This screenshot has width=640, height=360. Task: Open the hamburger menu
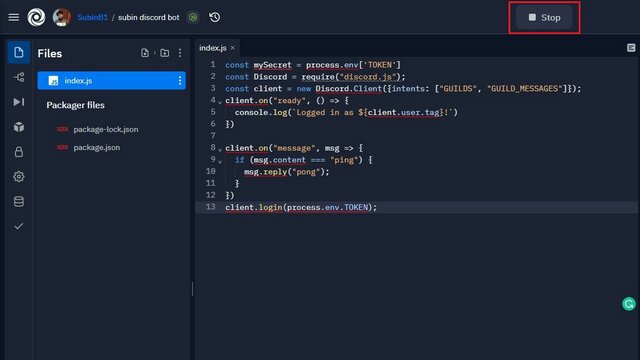pos(13,17)
